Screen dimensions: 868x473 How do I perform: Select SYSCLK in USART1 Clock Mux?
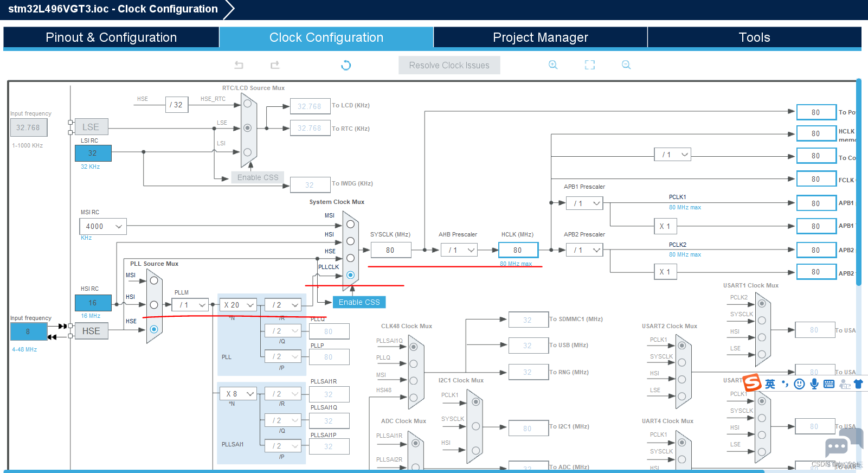coord(762,321)
